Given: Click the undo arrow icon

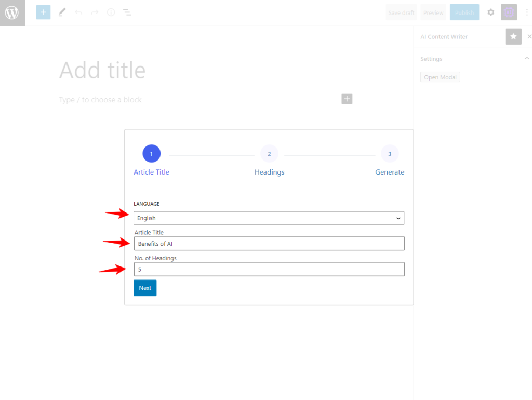Looking at the screenshot, I should (x=78, y=12).
